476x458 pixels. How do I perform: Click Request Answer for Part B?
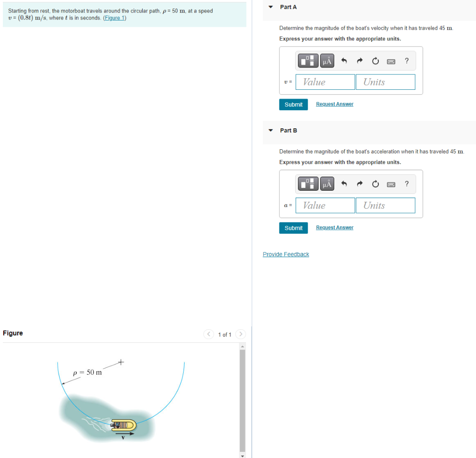click(x=334, y=227)
